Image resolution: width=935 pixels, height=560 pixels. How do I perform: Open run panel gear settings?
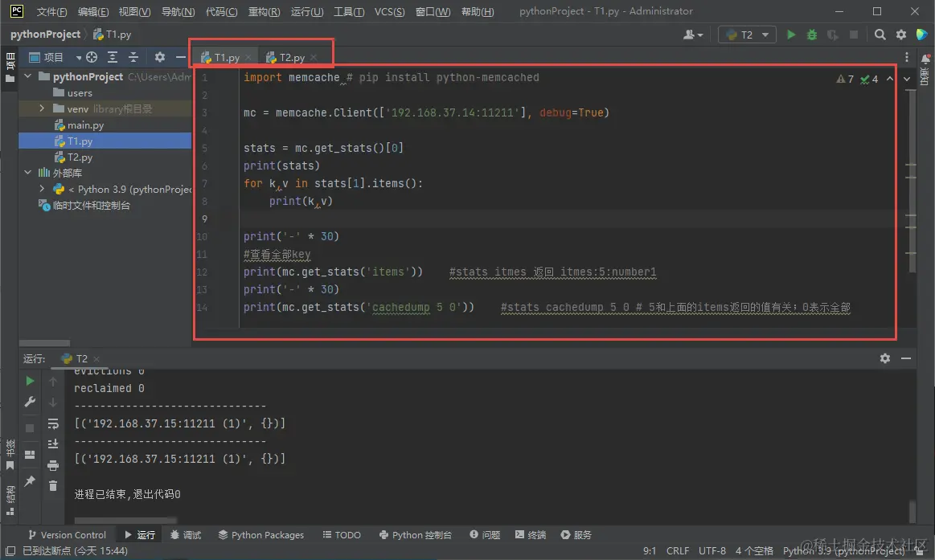tap(885, 358)
